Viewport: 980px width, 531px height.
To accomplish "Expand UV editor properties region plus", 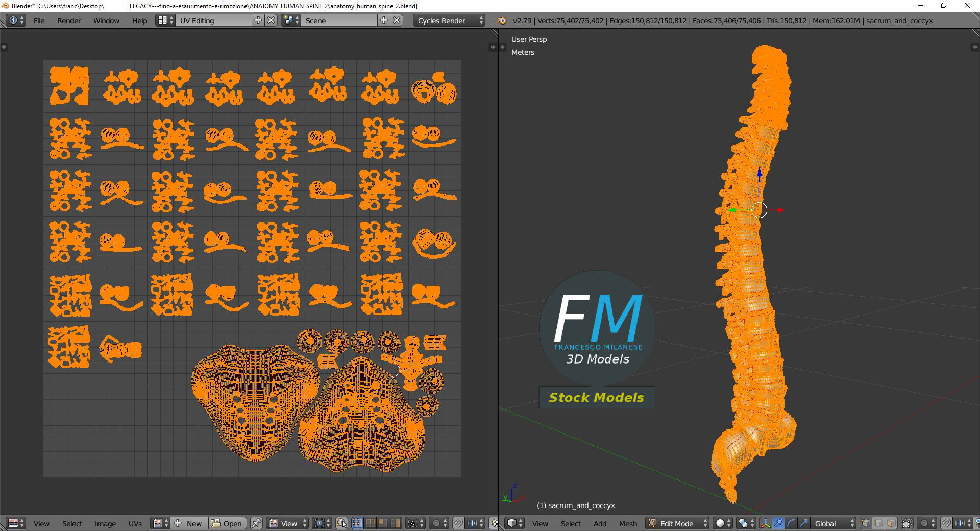I will pyautogui.click(x=493, y=47).
